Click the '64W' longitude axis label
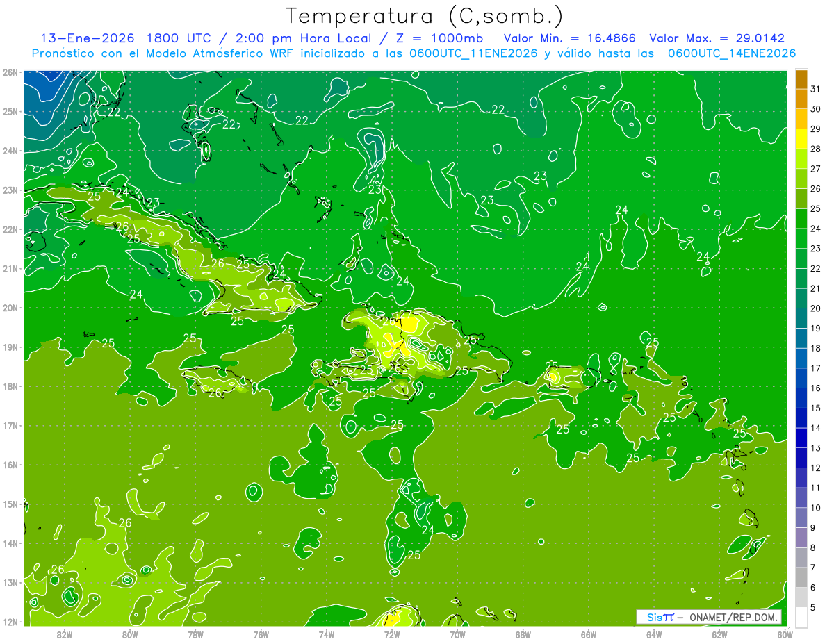The image size is (834, 644). (x=654, y=634)
